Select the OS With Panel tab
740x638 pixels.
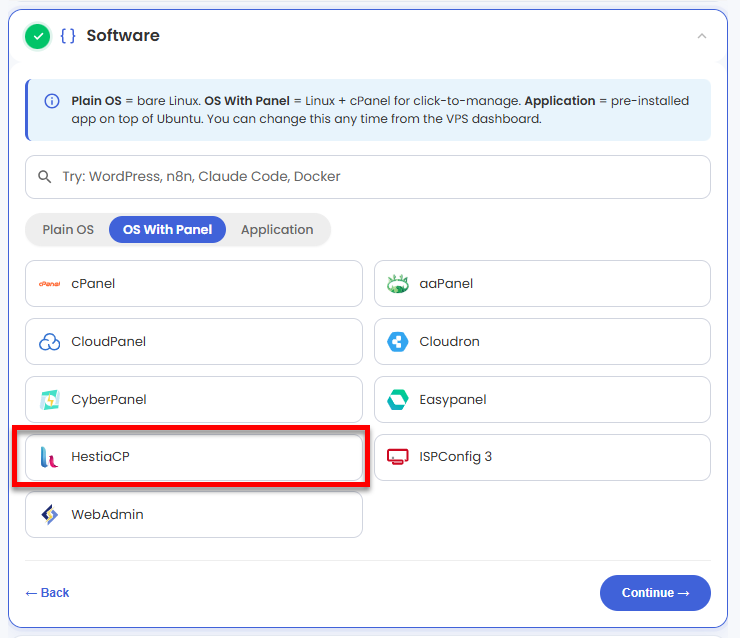[x=168, y=230]
